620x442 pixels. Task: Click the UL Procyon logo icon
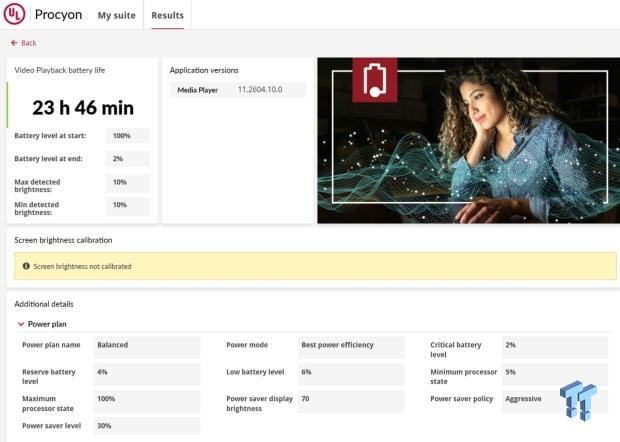14,13
